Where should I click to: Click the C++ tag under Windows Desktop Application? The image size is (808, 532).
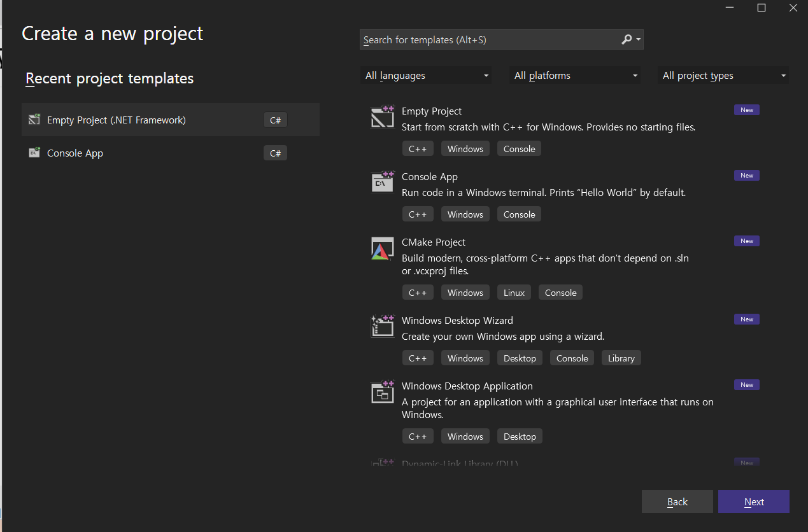click(418, 437)
